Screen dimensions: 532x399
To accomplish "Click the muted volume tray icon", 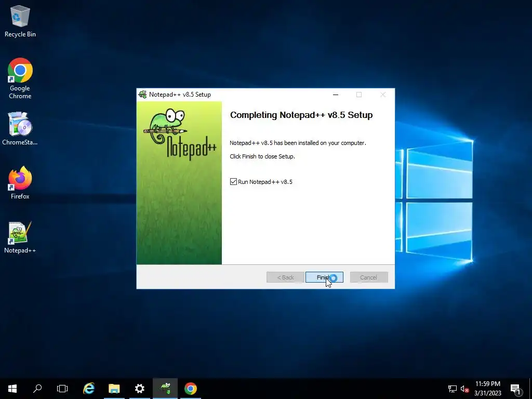I will point(464,389).
